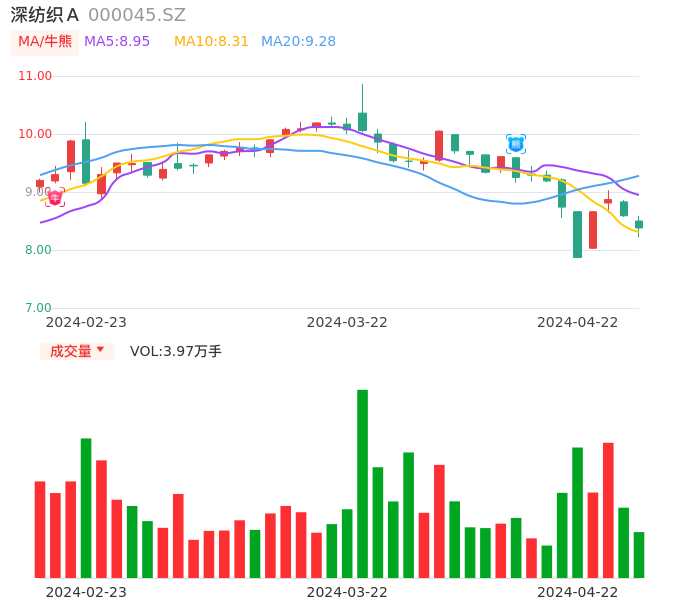This screenshot has width=686, height=606.
Task: Toggle the MA10:8.31 line legend
Action: pos(211,42)
